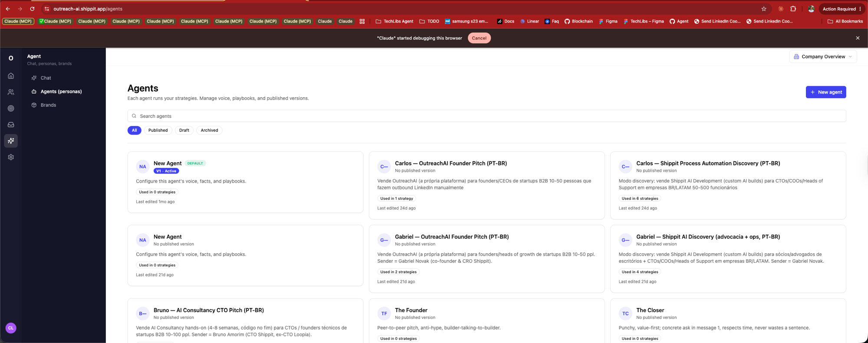Switch to the checkmarked Claude (MCP) tab group
This screenshot has width=868, height=343.
pos(55,21)
